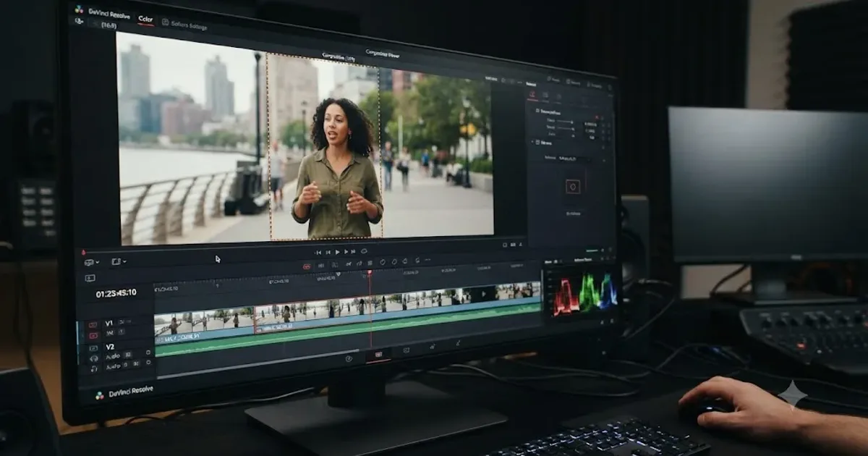Click the V2 track label
The height and width of the screenshot is (456, 868).
pyautogui.click(x=110, y=347)
